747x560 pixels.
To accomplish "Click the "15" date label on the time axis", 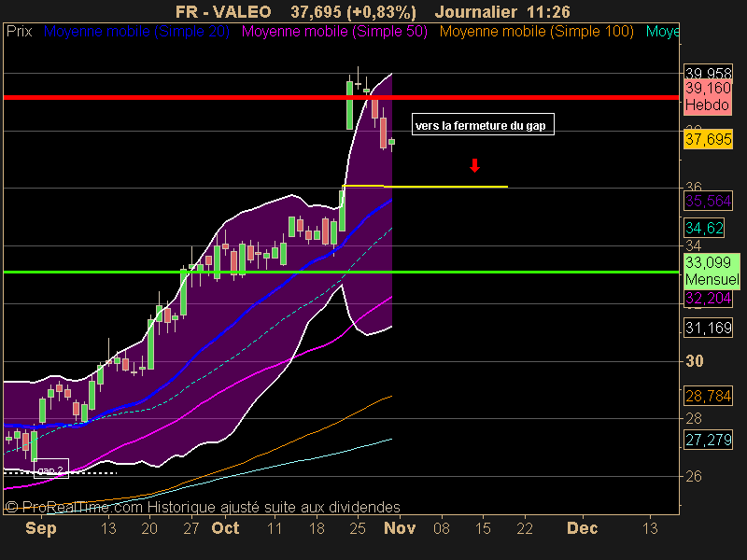I will point(483,528).
